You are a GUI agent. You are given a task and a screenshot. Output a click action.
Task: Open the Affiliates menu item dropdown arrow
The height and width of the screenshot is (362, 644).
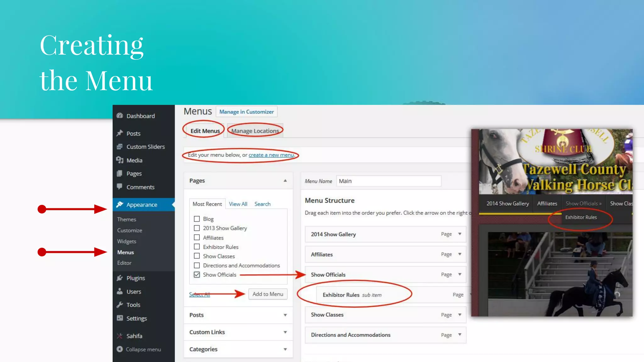460,254
